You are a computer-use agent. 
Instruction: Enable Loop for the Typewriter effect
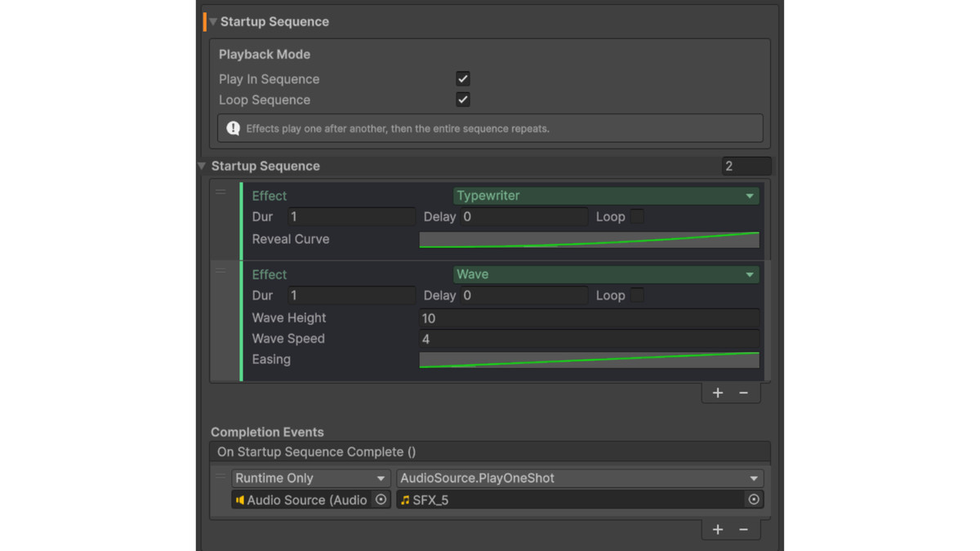(637, 216)
